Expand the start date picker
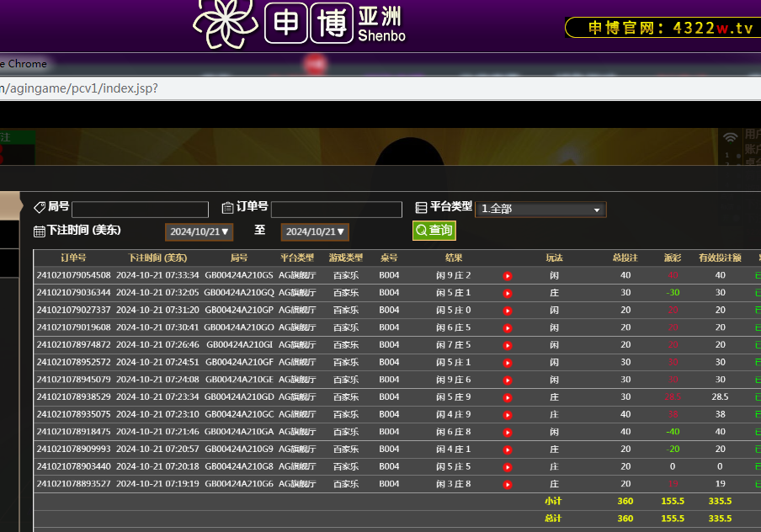This screenshot has width=761, height=532. [x=199, y=231]
